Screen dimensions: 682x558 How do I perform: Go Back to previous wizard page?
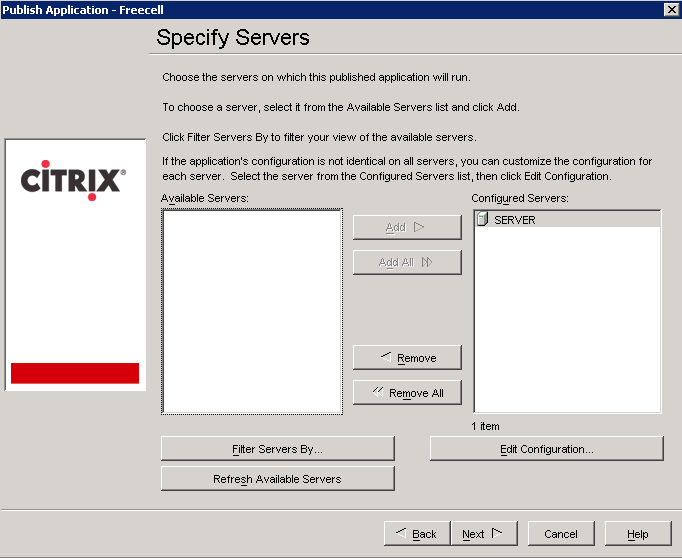click(x=417, y=533)
